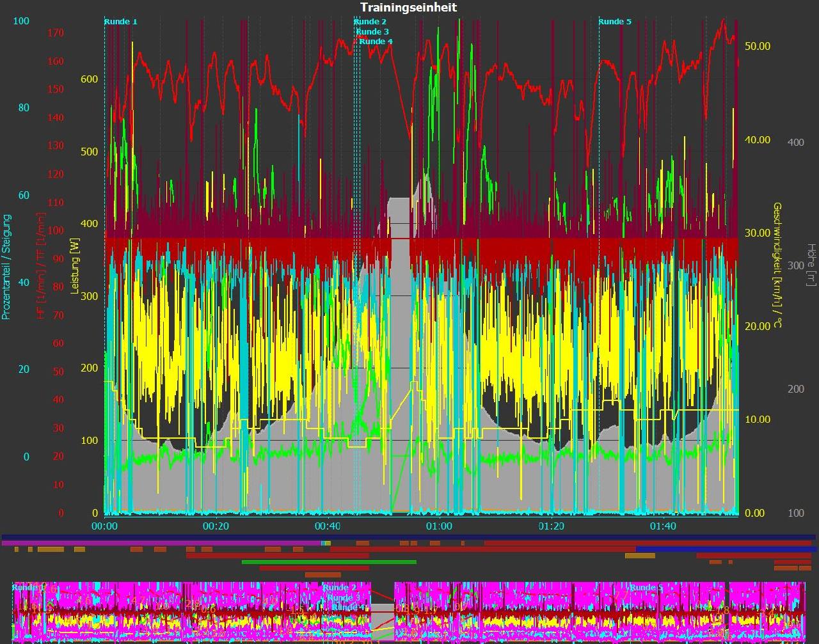Click the 01:00 time tick label
819x644 pixels.
439,526
